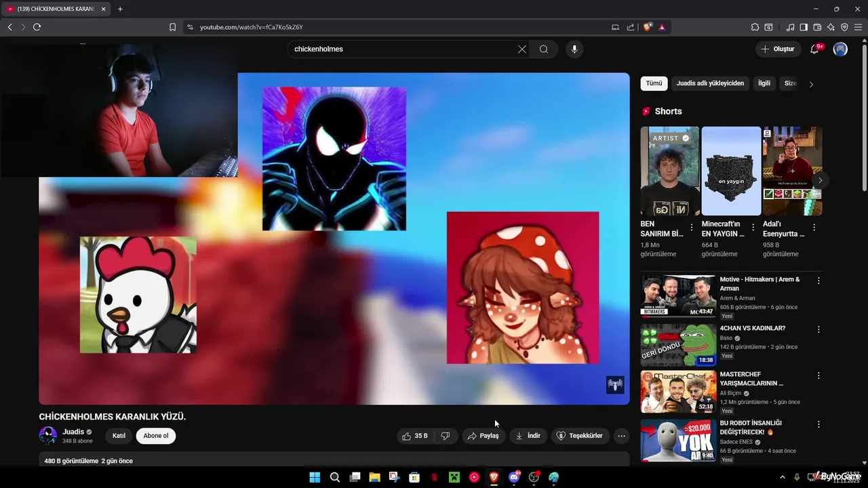
Task: Select the Tümü filter chip
Action: coord(654,83)
